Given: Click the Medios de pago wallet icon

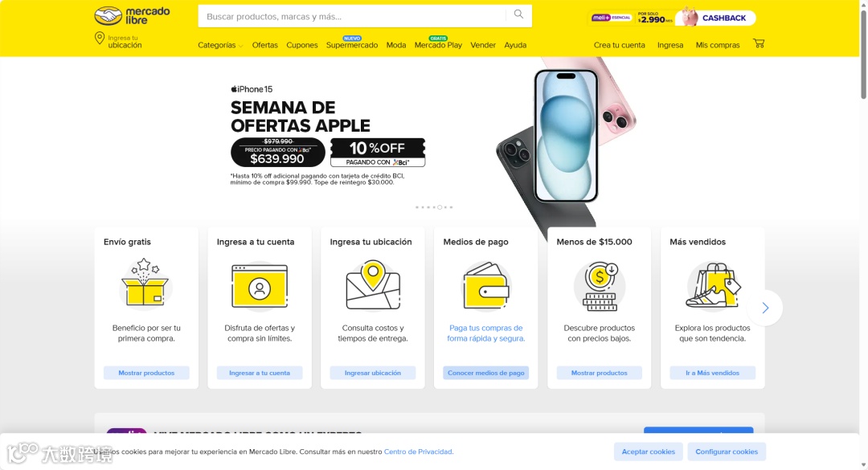Looking at the screenshot, I should click(486, 286).
